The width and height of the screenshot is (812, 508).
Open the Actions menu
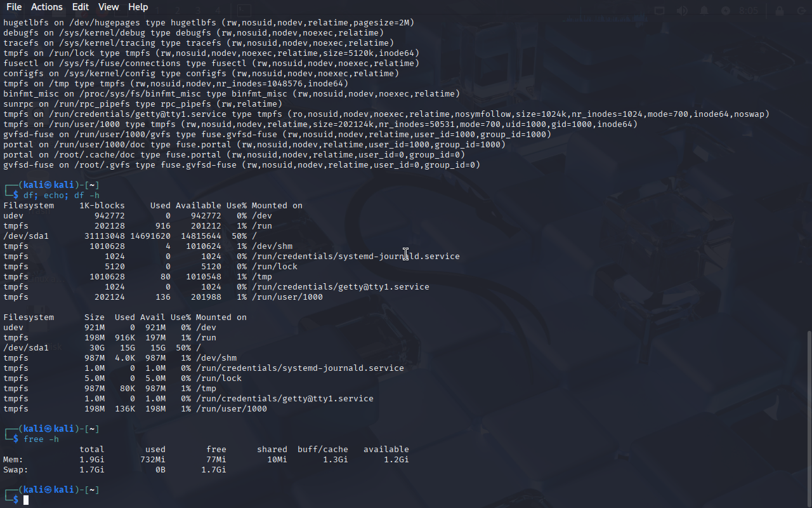(x=47, y=7)
